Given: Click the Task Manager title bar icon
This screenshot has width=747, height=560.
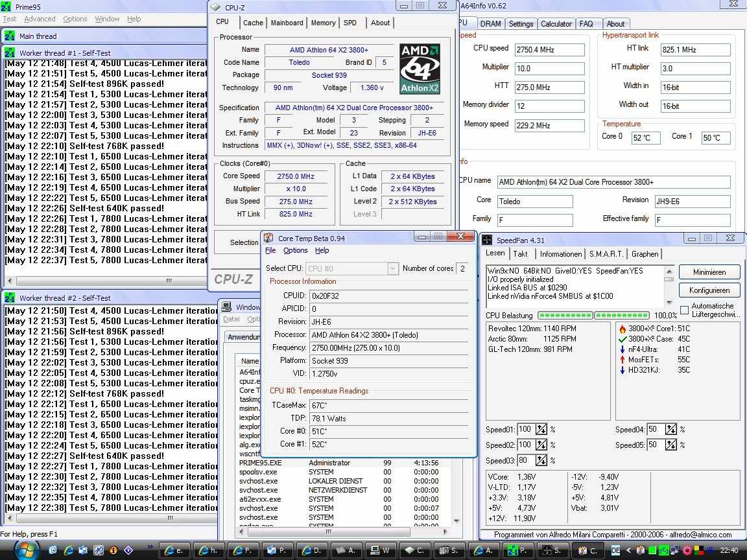Looking at the screenshot, I should pos(227,307).
